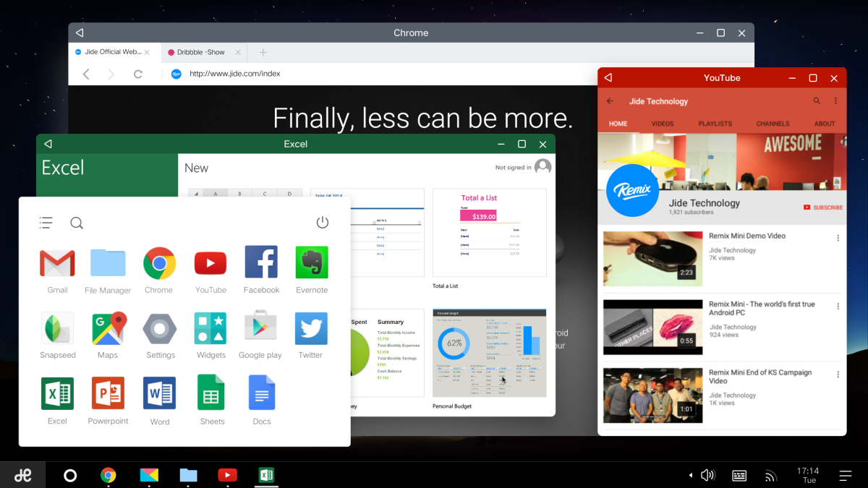Viewport: 868px width, 488px height.
Task: Start the Twitter app
Action: click(x=311, y=327)
